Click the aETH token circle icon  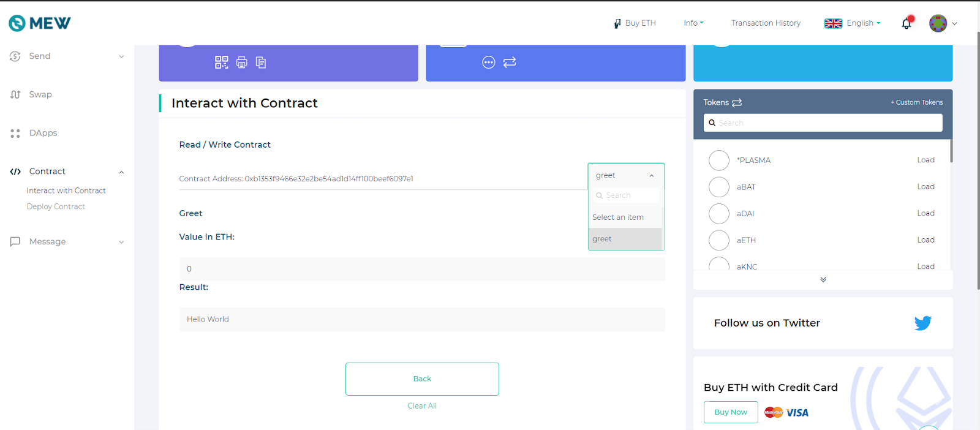pos(719,240)
